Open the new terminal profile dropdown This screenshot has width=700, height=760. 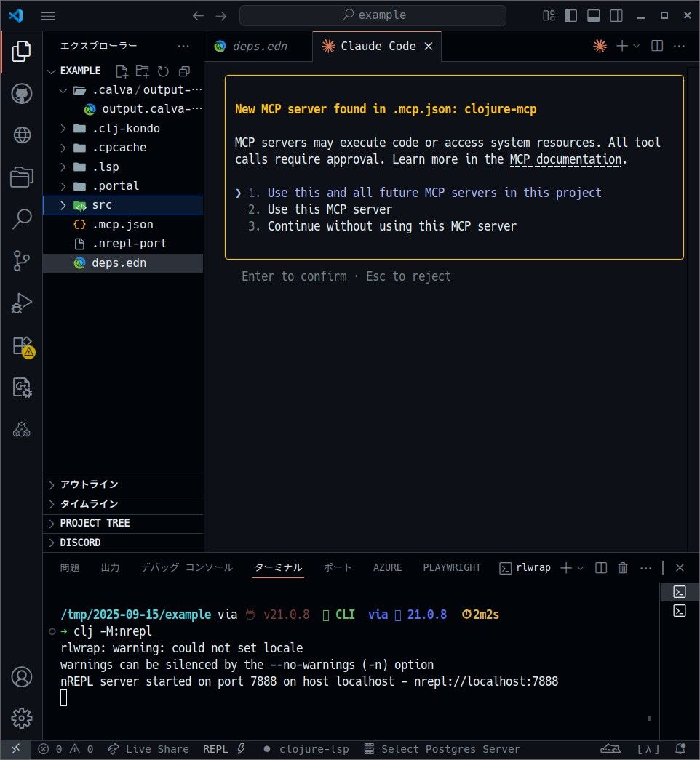(580, 567)
